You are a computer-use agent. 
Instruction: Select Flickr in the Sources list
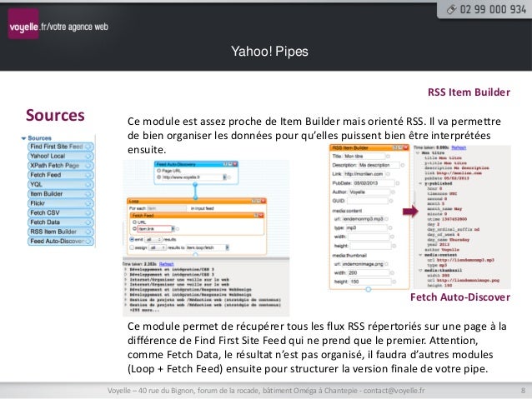click(60, 203)
